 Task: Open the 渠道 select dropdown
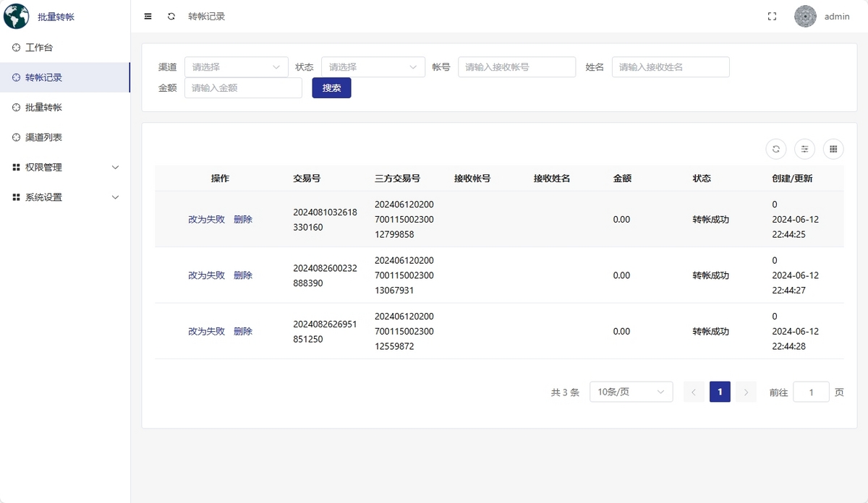[237, 66]
